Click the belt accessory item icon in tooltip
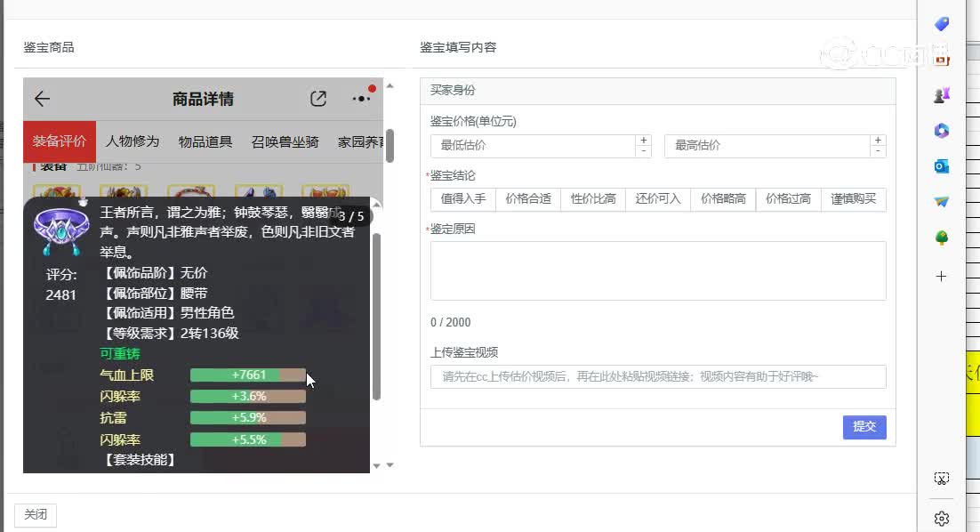 (60, 230)
